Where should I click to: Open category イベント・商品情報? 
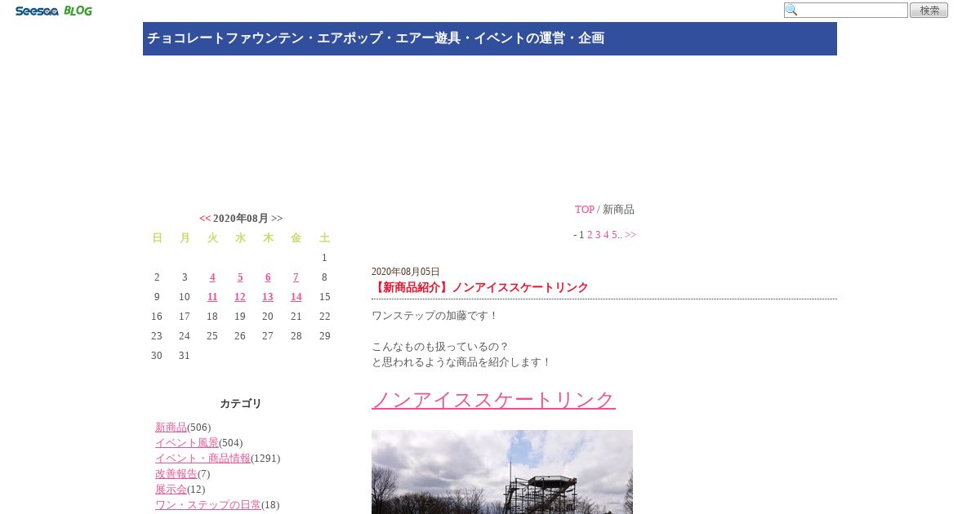point(203,459)
